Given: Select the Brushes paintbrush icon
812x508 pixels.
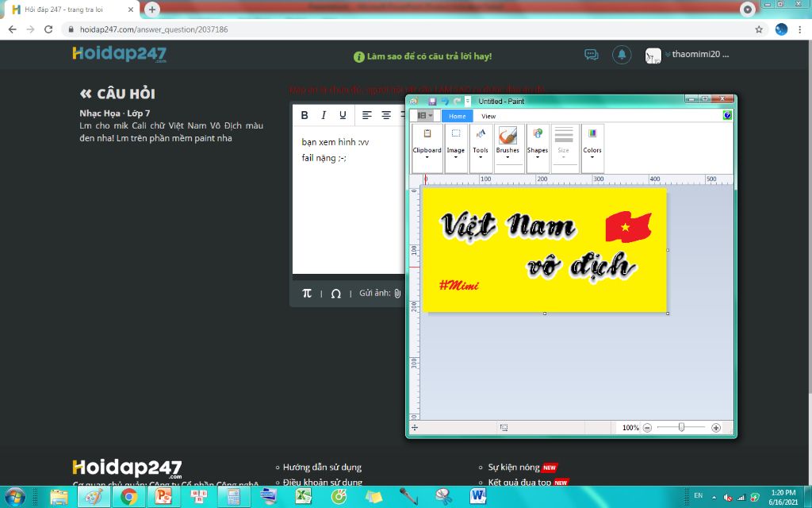Looking at the screenshot, I should click(507, 136).
